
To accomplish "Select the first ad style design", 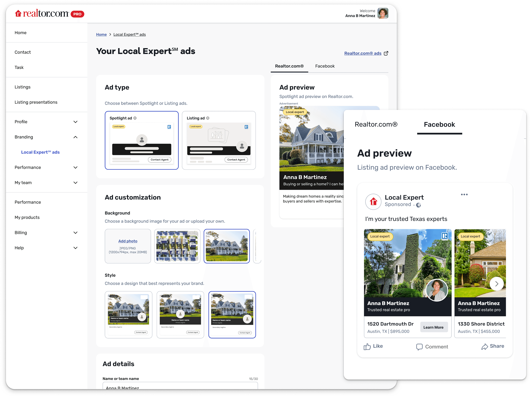I will (x=128, y=315).
